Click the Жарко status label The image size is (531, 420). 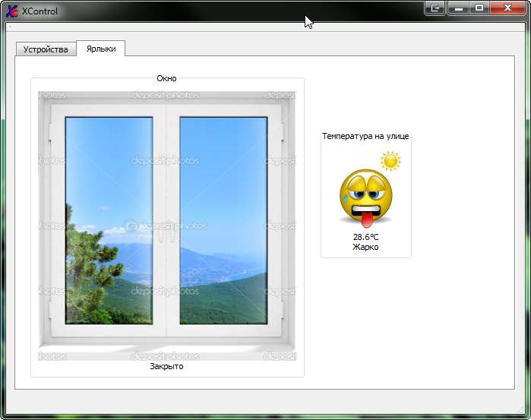pyautogui.click(x=365, y=247)
